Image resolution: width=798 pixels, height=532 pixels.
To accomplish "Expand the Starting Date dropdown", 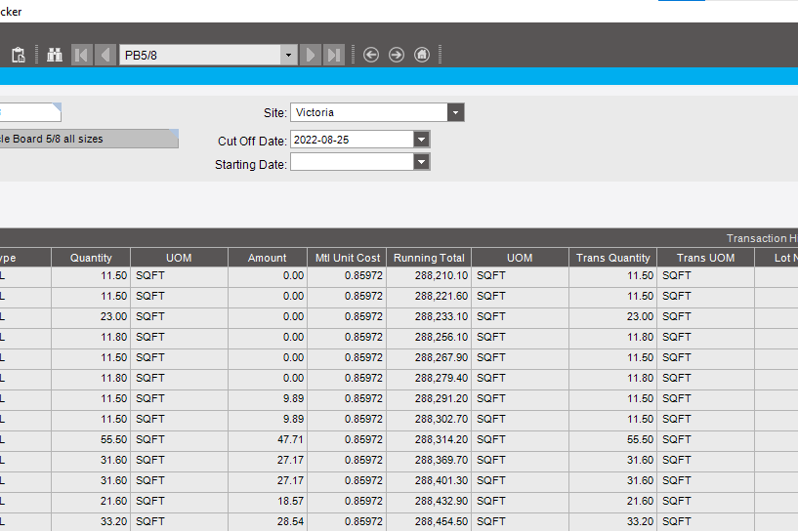I will (421, 162).
